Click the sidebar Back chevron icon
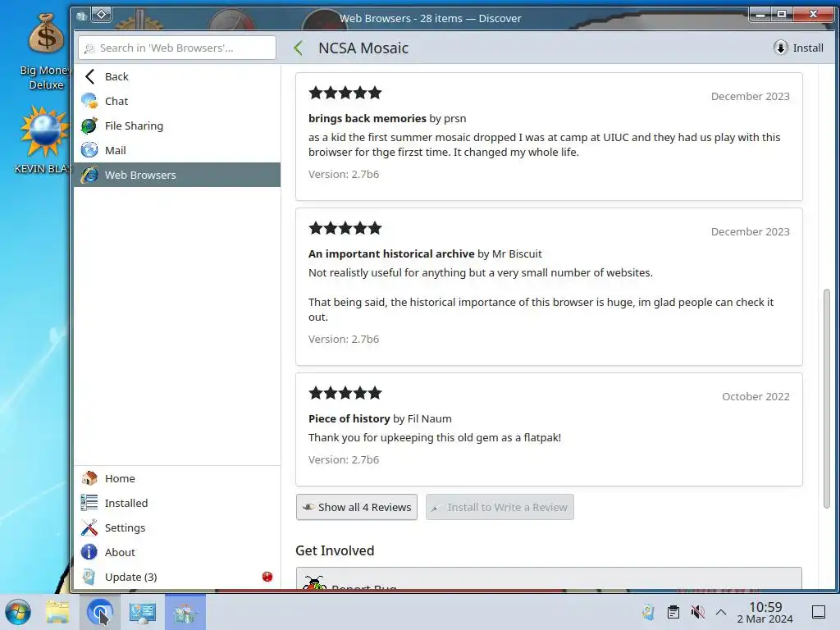The height and width of the screenshot is (630, 840). click(x=89, y=76)
